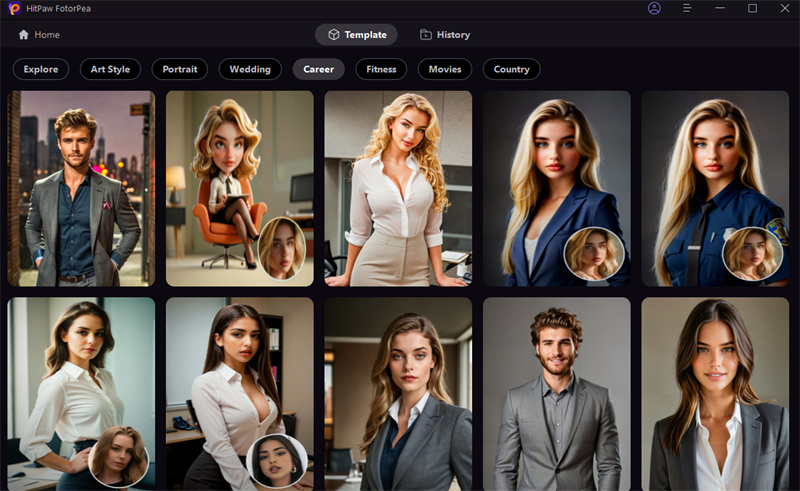Click the folder icon beside History
Viewport: 800px width, 491px height.
pyautogui.click(x=426, y=35)
